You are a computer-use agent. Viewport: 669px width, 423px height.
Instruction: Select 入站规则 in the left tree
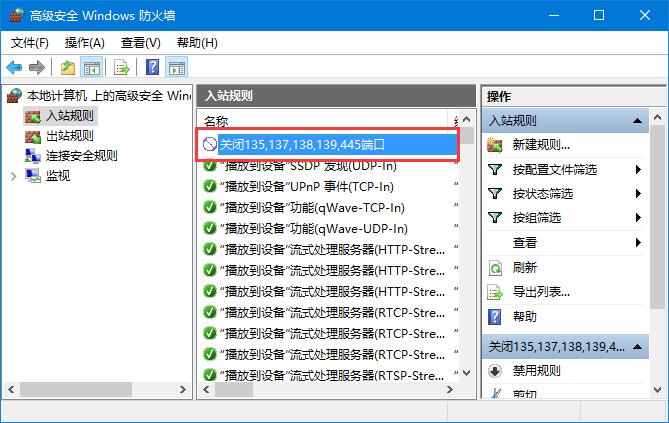[x=70, y=116]
